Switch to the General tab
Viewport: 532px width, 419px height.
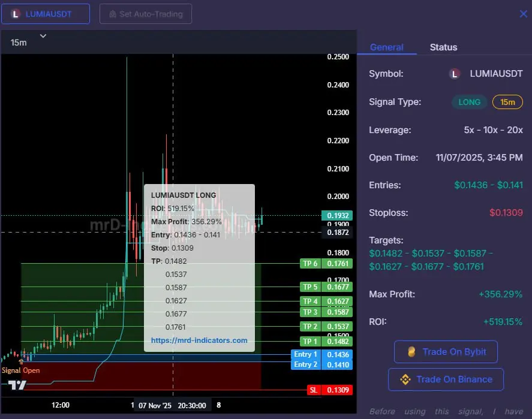point(386,47)
